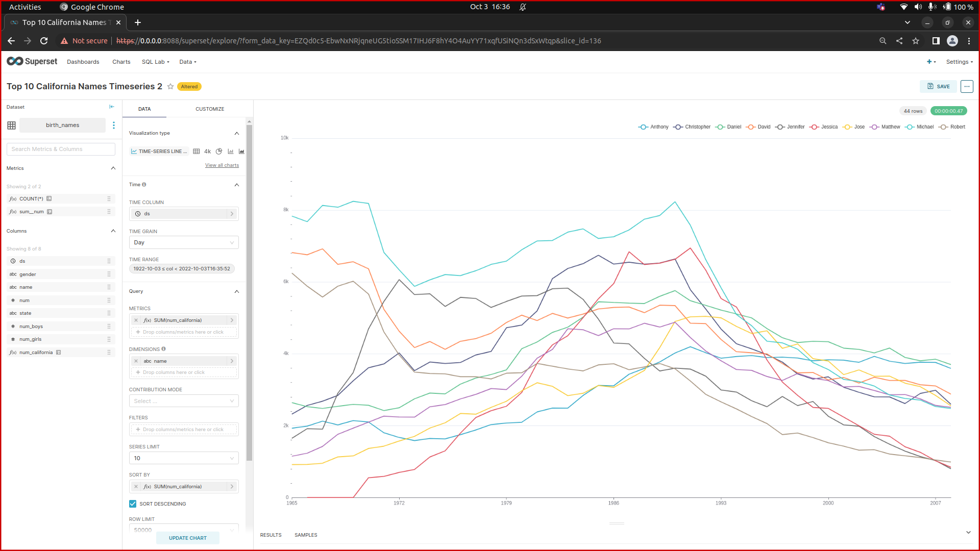Open the CONTRIBUTION MODE select dropdown

click(183, 400)
